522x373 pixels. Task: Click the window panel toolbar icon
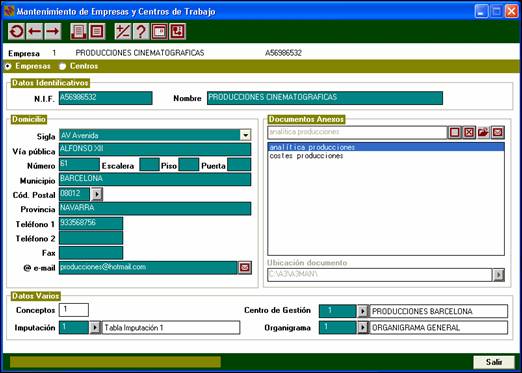point(159,32)
